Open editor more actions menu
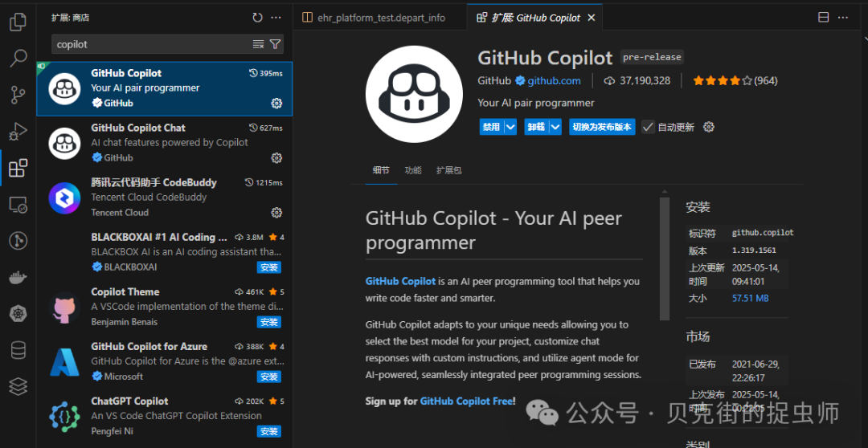 [843, 18]
